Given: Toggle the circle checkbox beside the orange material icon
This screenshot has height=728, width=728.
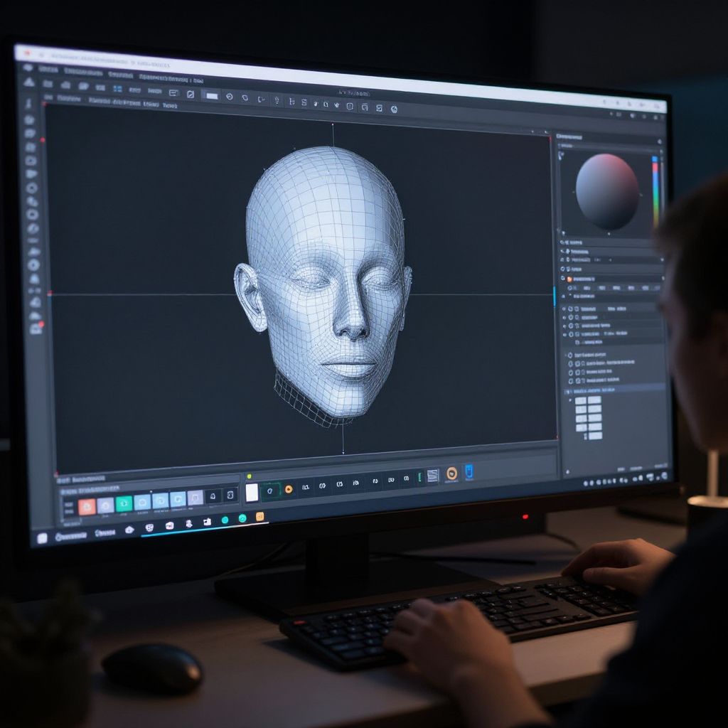Looking at the screenshot, I should 562,279.
